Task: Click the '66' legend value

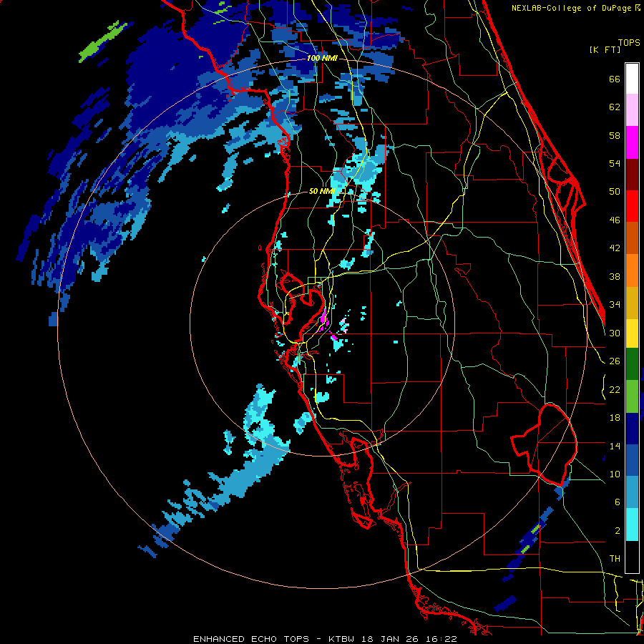Action: pyautogui.click(x=615, y=79)
